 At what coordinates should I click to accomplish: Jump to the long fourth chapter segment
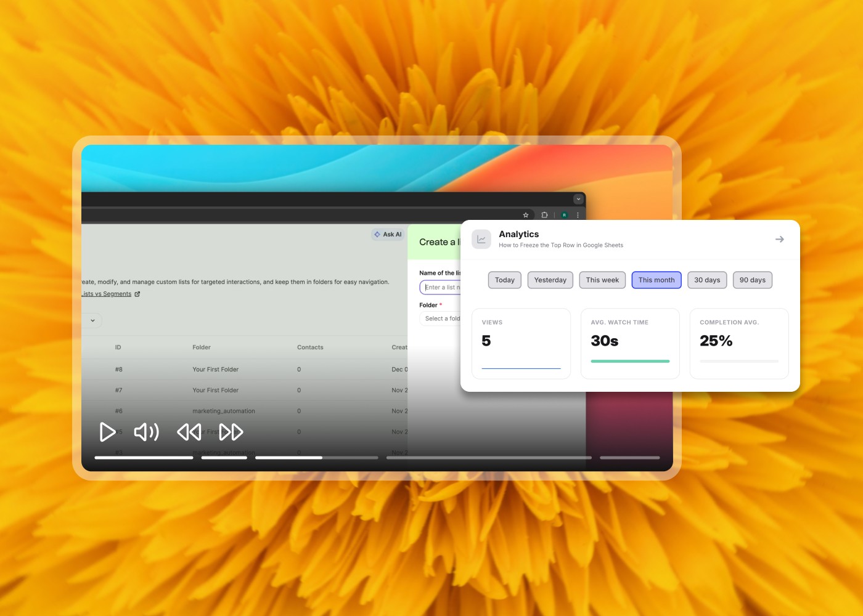point(489,458)
